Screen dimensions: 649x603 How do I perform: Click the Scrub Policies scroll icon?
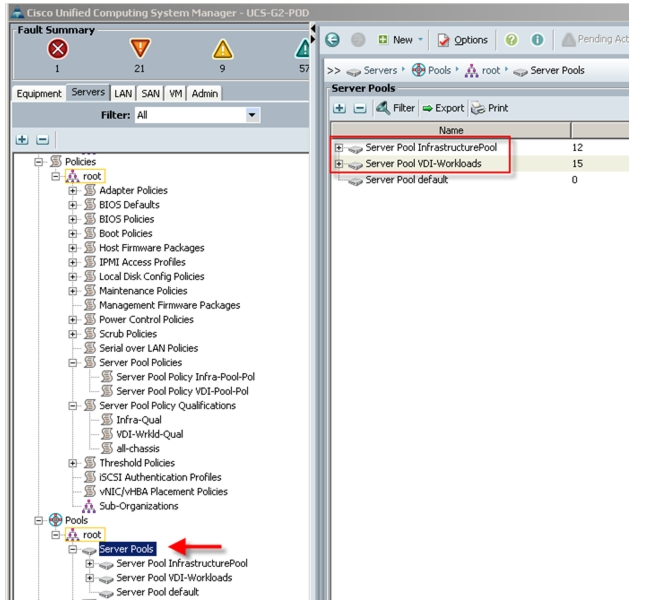pos(90,334)
